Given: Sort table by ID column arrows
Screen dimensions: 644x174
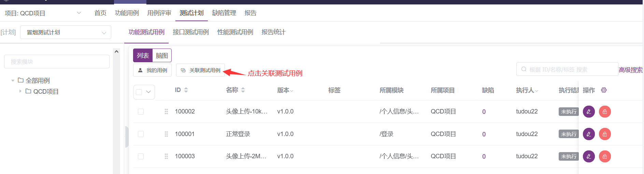Looking at the screenshot, I should 186,90.
